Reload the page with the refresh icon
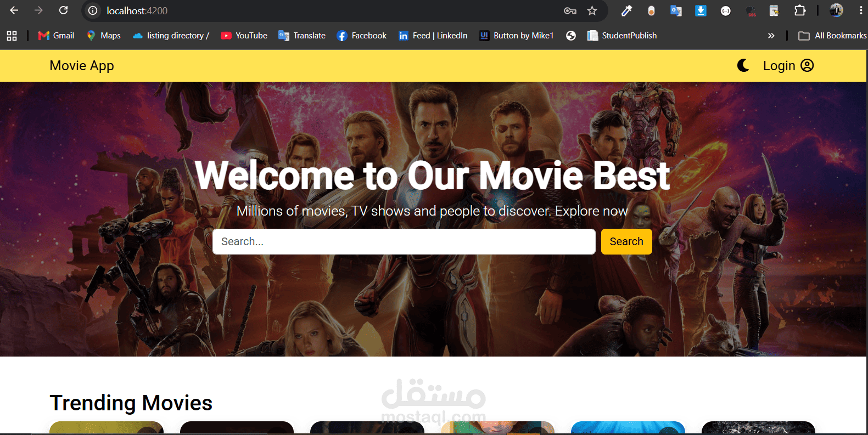The image size is (868, 435). click(64, 10)
